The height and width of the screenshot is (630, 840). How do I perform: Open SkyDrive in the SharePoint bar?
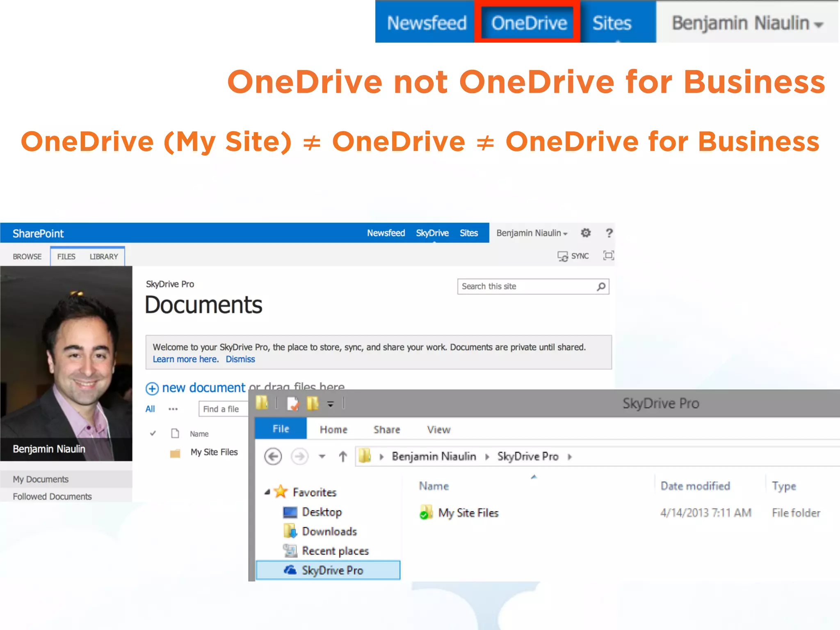coord(432,233)
